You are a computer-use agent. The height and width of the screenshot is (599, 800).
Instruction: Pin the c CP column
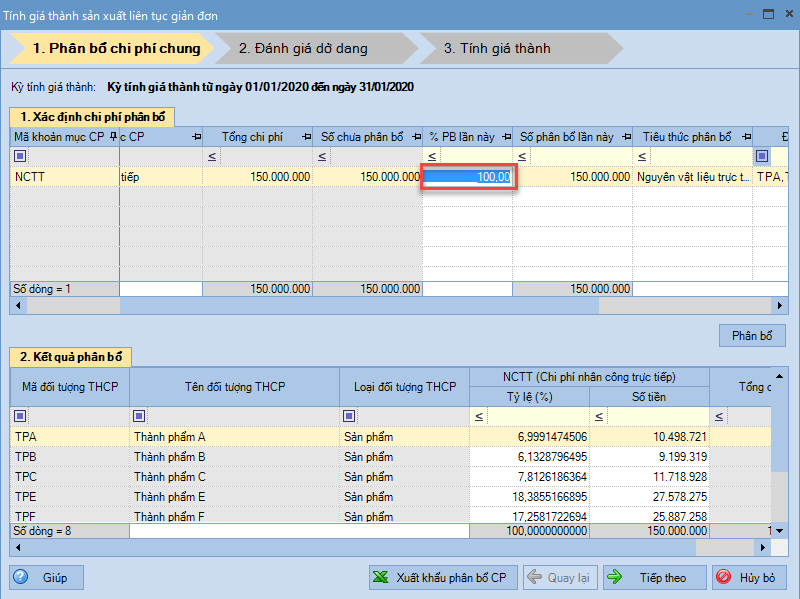[x=196, y=137]
